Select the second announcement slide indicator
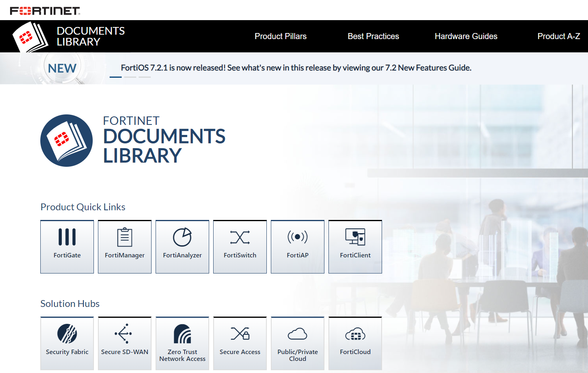 pyautogui.click(x=130, y=77)
